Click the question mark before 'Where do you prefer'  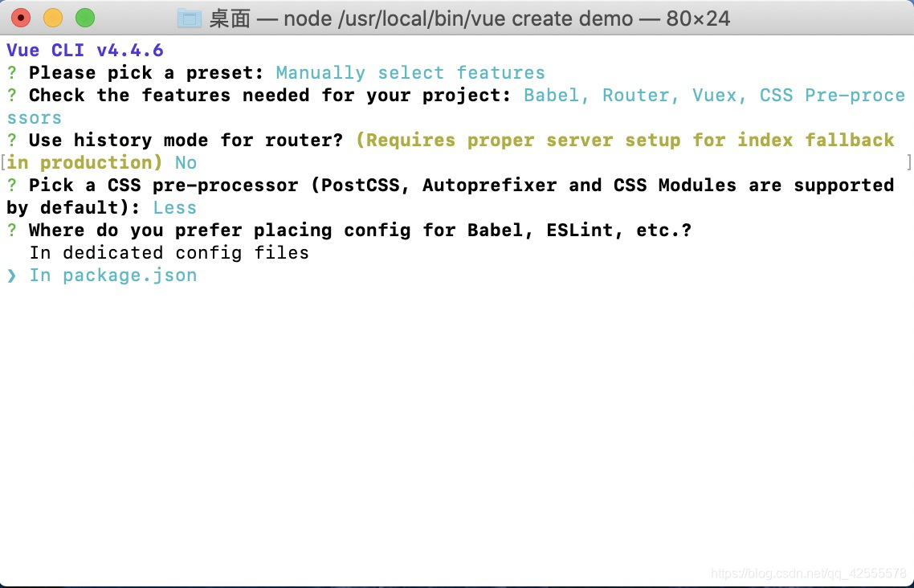coord(12,231)
